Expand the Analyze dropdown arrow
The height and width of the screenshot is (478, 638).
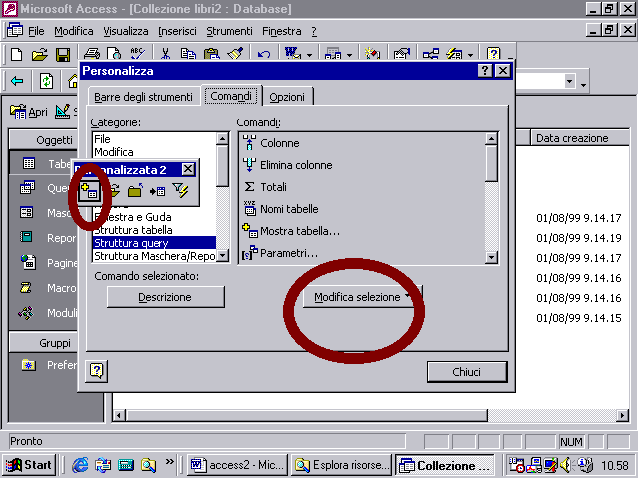point(350,55)
